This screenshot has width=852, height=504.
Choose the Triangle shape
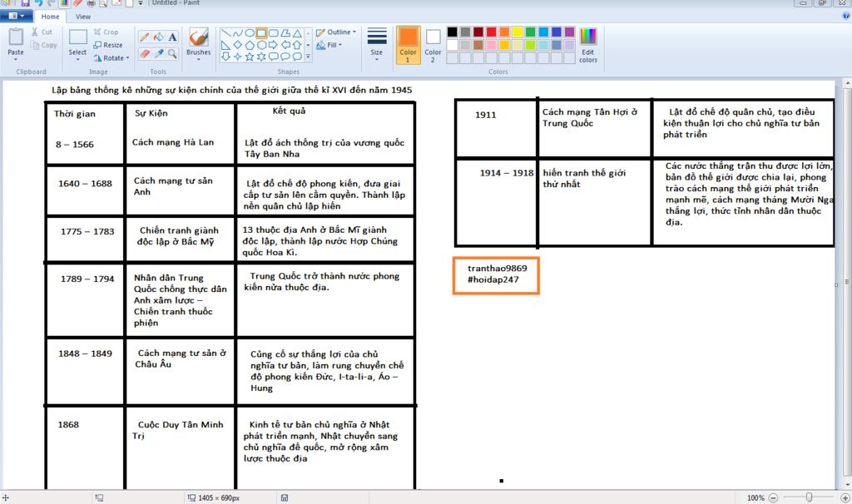(x=297, y=33)
